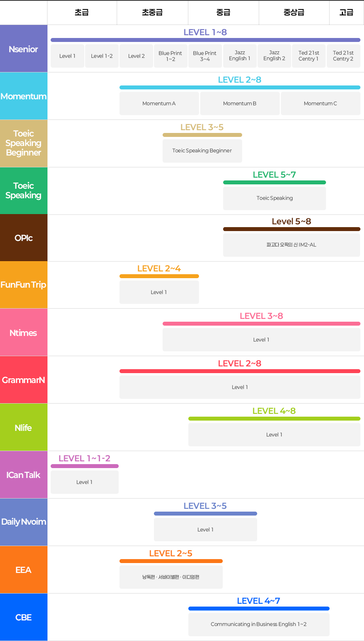Open ICan Talk Level 1 box

[85, 482]
